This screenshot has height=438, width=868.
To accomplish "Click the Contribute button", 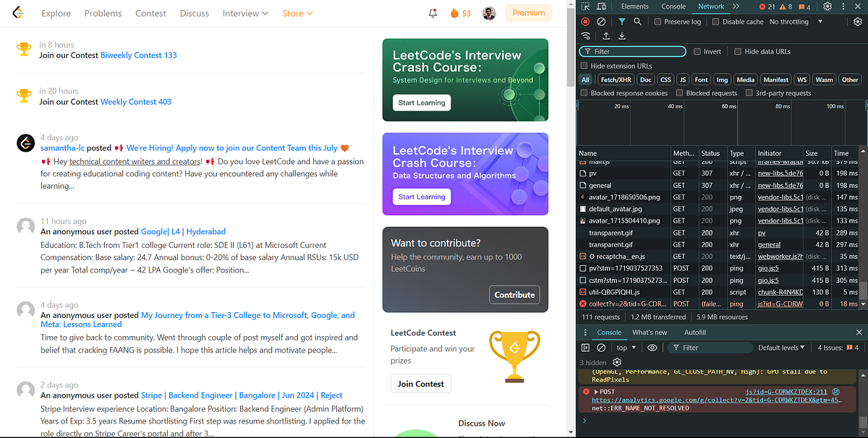I will (x=514, y=295).
